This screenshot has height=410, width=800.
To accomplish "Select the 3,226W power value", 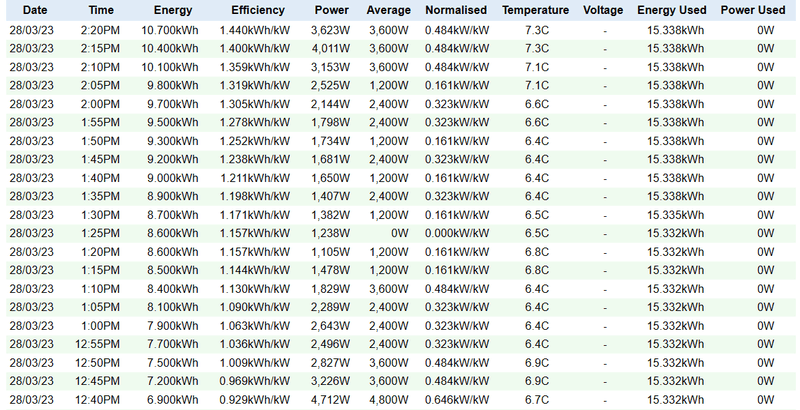I will coord(330,381).
